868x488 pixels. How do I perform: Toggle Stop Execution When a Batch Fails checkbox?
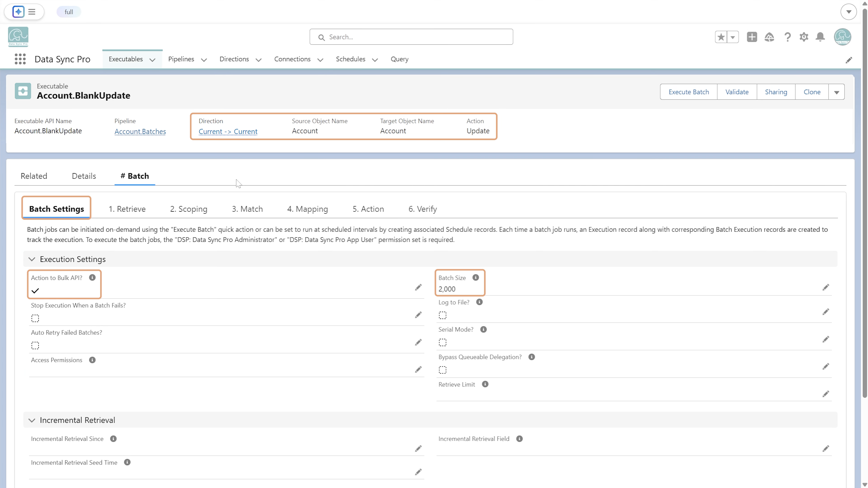[x=35, y=318]
